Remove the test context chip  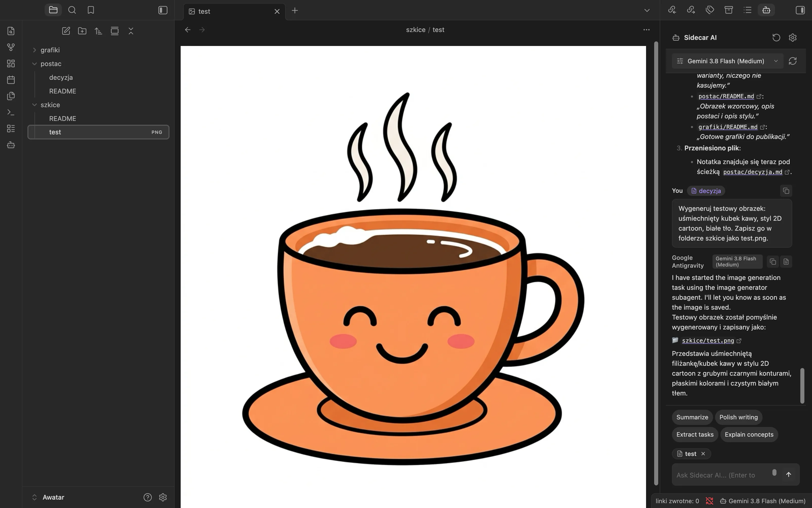click(703, 454)
